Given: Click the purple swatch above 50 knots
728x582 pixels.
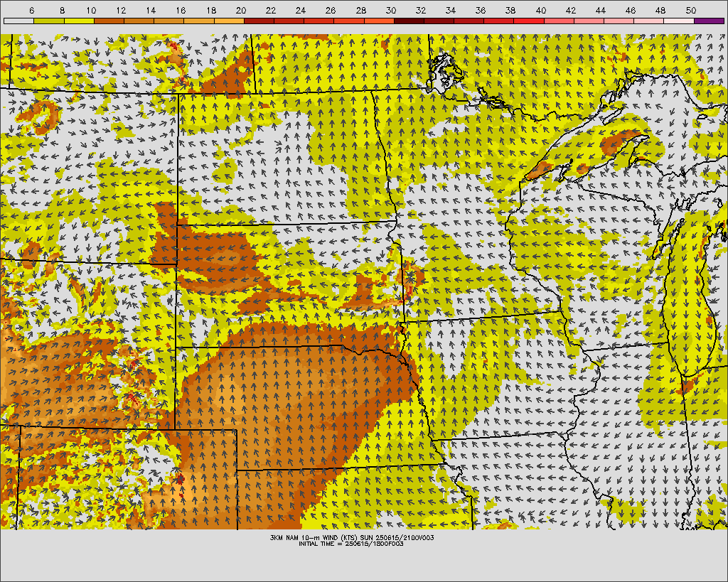Looking at the screenshot, I should click(x=709, y=21).
